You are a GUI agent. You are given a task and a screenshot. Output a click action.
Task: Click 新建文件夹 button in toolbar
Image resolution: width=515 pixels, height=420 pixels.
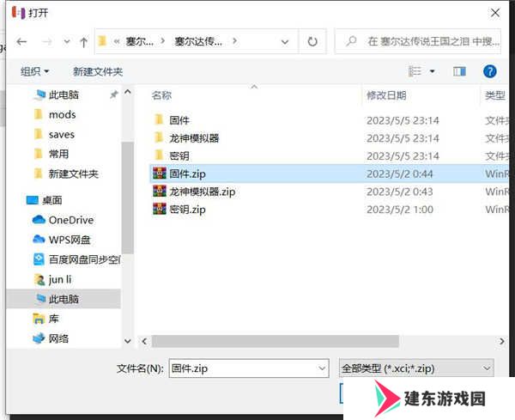[x=98, y=71]
